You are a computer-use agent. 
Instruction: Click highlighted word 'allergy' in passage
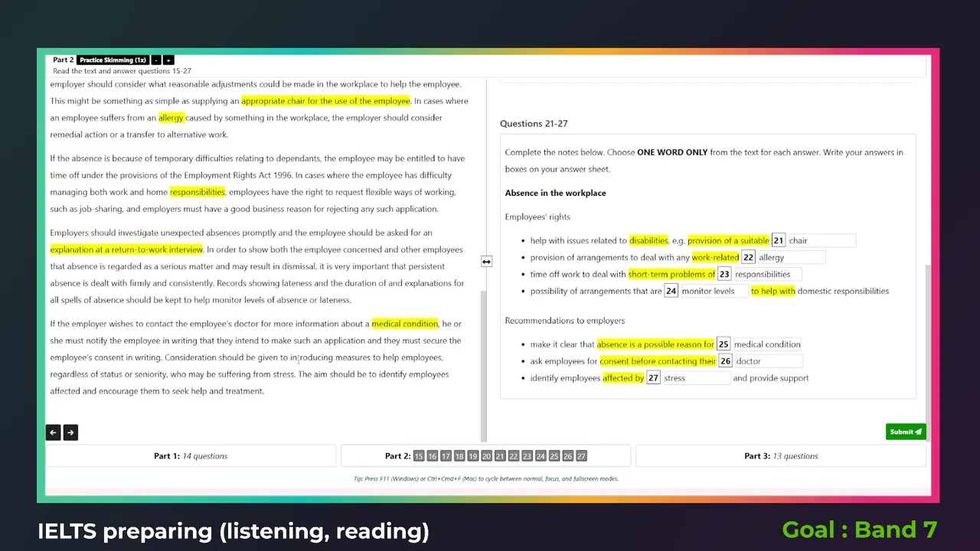click(171, 118)
